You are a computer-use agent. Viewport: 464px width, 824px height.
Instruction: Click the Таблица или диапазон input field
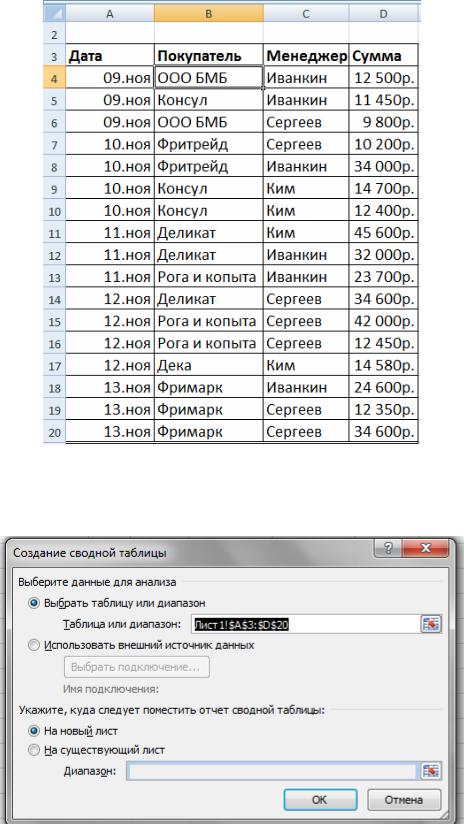[306, 624]
